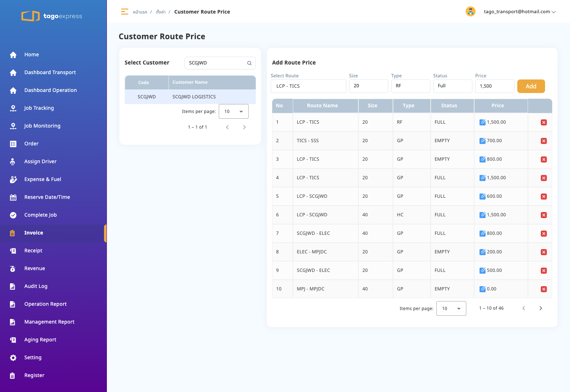The image size is (570, 392).
Task: Delete the MPJ - MPJDC route row
Action: (544, 289)
